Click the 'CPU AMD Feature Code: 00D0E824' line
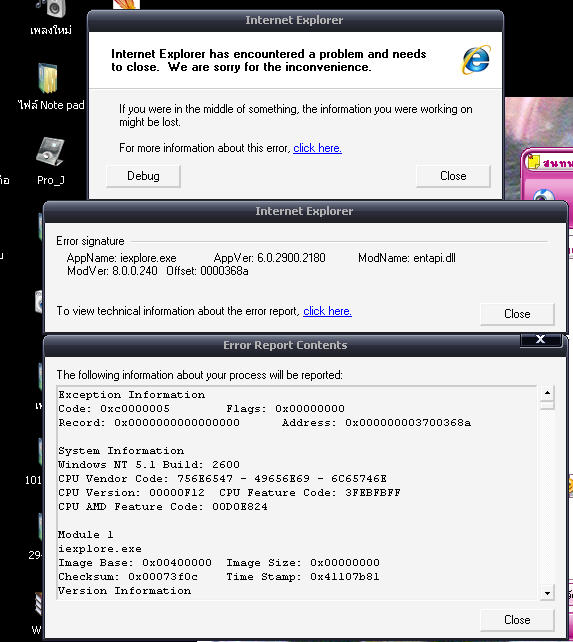This screenshot has height=642, width=573. [x=163, y=506]
